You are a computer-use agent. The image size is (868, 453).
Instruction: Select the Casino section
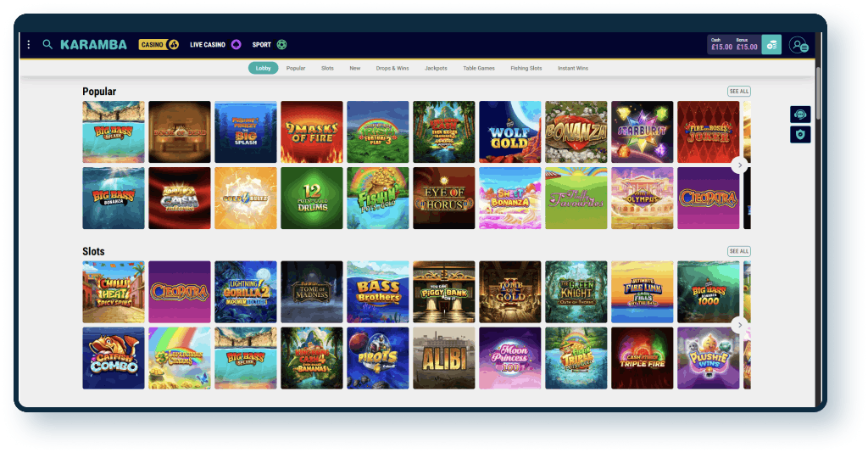point(159,45)
